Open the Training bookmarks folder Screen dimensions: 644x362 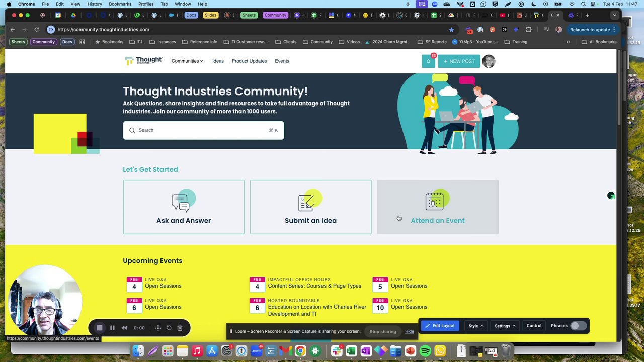coord(516,42)
